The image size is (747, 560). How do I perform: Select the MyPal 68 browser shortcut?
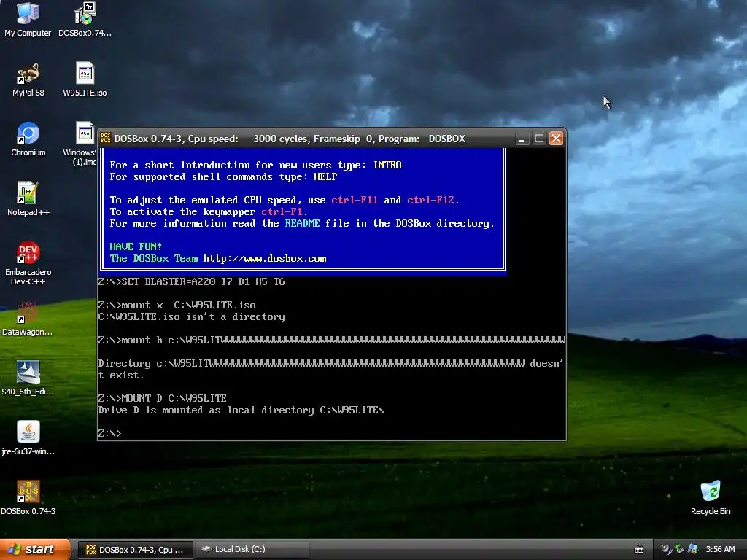(28, 79)
